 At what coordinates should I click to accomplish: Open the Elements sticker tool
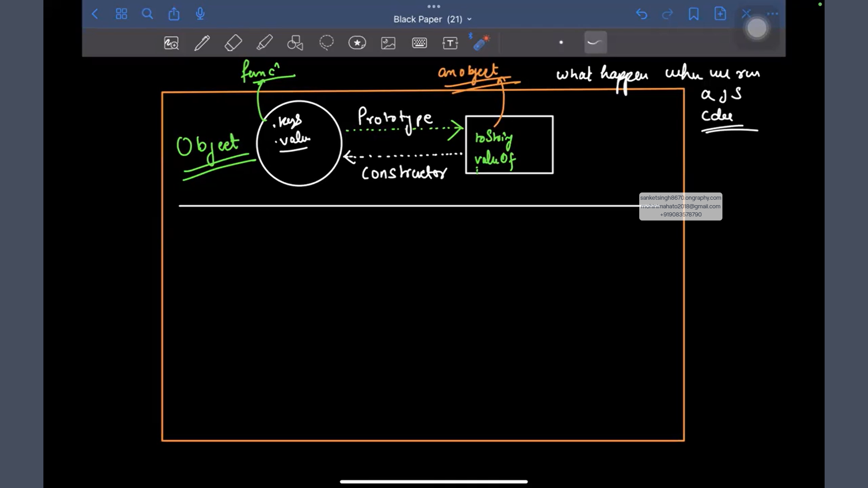[357, 43]
